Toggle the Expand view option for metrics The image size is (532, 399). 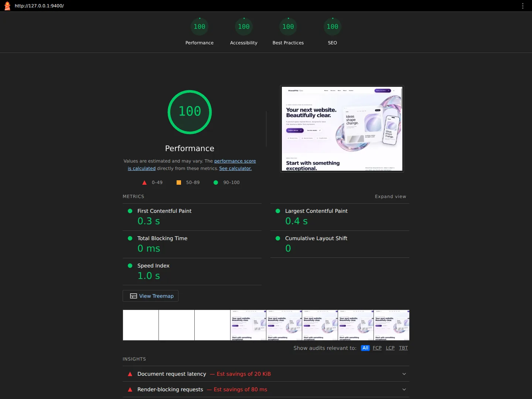(391, 197)
